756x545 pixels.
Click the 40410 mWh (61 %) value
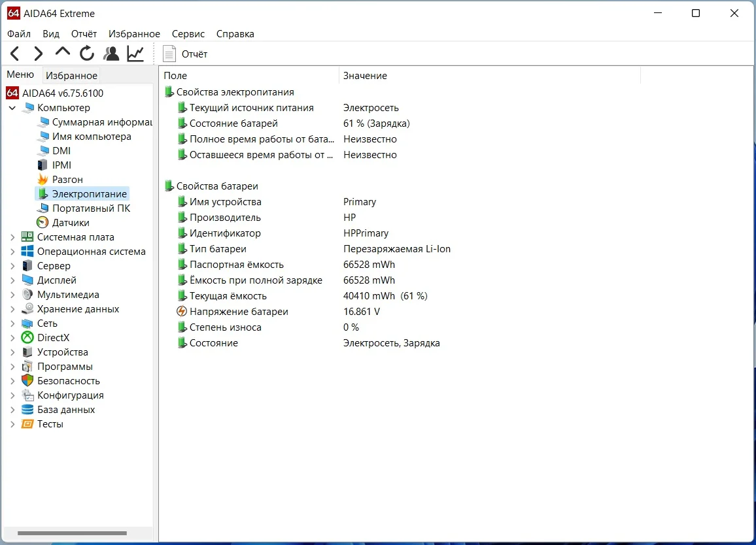click(385, 296)
